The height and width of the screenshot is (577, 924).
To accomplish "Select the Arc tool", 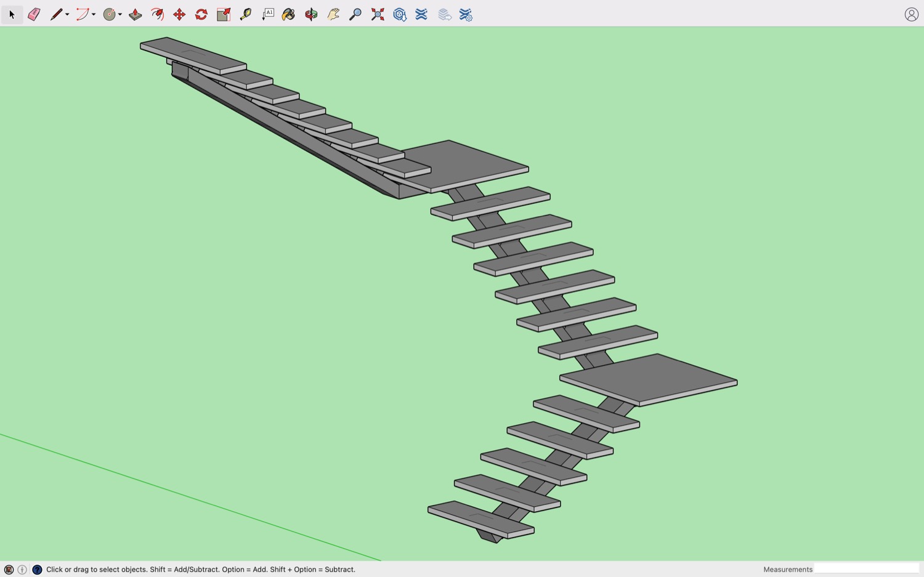I will 83,14.
